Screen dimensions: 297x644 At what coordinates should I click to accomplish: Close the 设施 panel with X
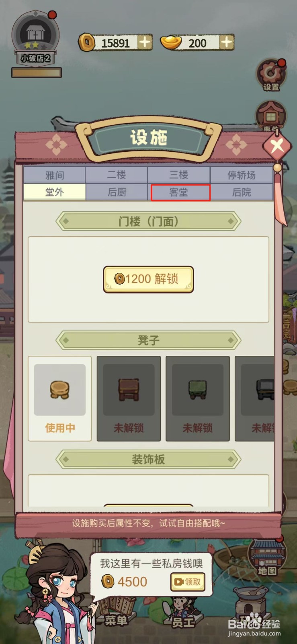[277, 145]
